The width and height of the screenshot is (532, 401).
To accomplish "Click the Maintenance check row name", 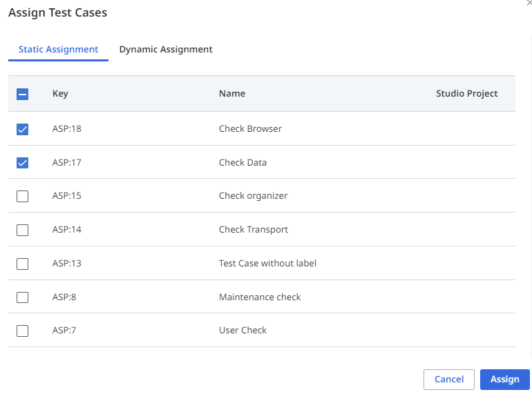I will pyautogui.click(x=260, y=297).
